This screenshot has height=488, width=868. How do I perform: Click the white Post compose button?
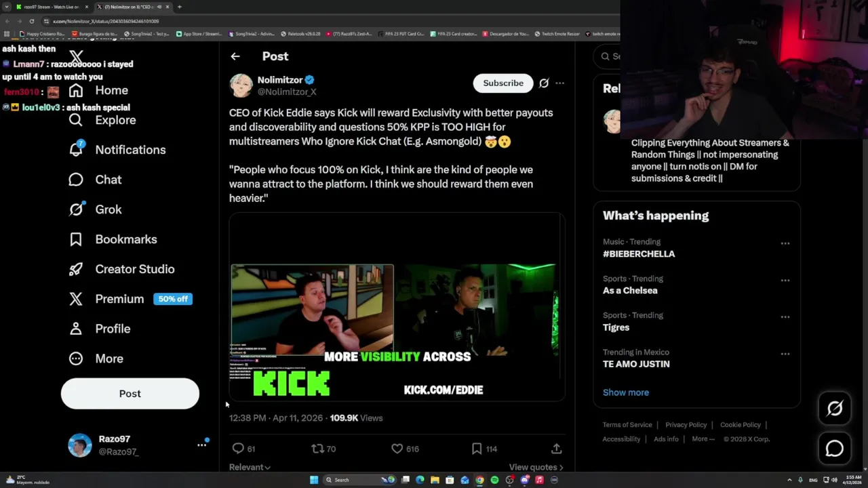coord(130,393)
